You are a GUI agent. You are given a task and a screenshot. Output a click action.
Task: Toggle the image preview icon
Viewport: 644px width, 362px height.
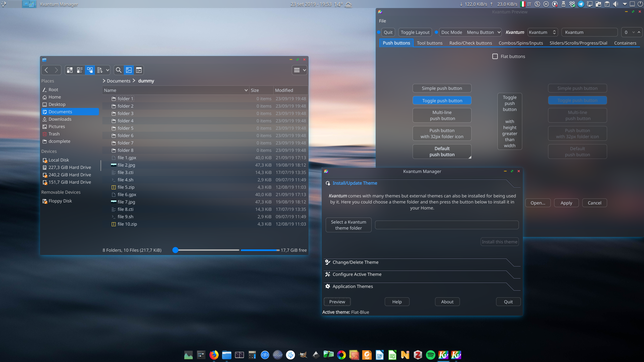pos(129,70)
